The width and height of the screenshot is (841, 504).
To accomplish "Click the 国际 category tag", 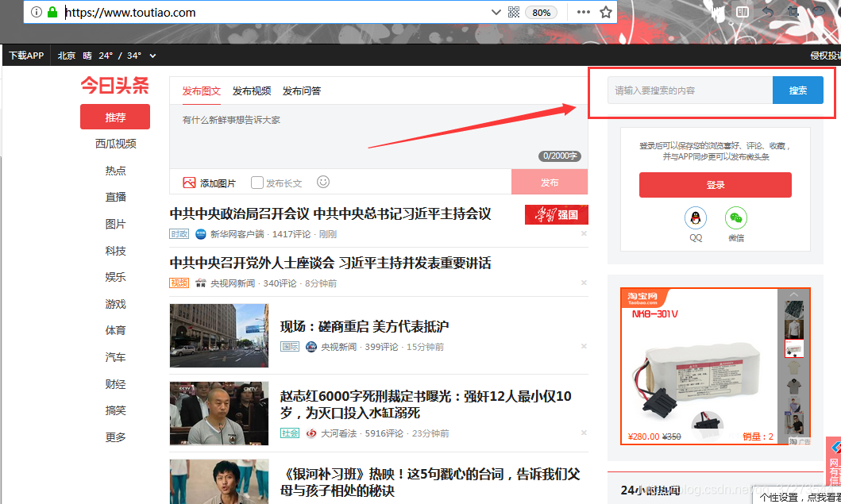I will 290,346.
